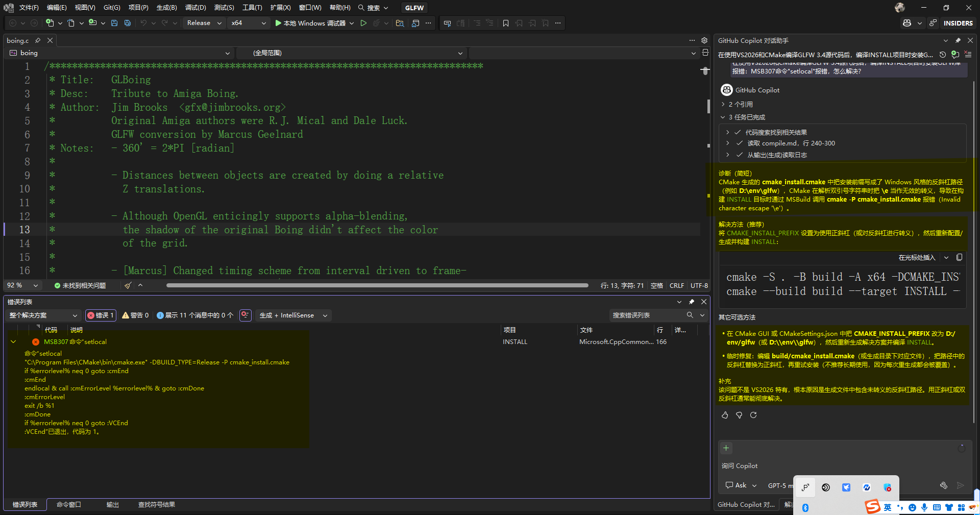The height and width of the screenshot is (515, 980).
Task: Expand the 2 个引用 references section
Action: point(737,104)
